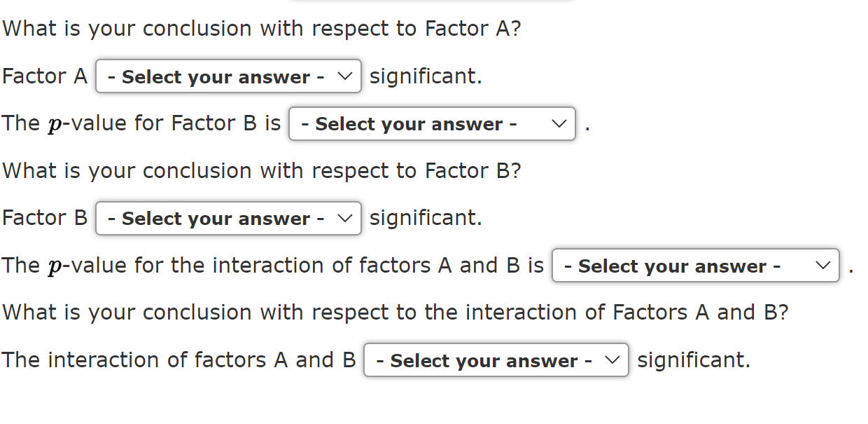Click the "p-value for the interaction" label
This screenshot has width=868, height=424.
click(273, 266)
